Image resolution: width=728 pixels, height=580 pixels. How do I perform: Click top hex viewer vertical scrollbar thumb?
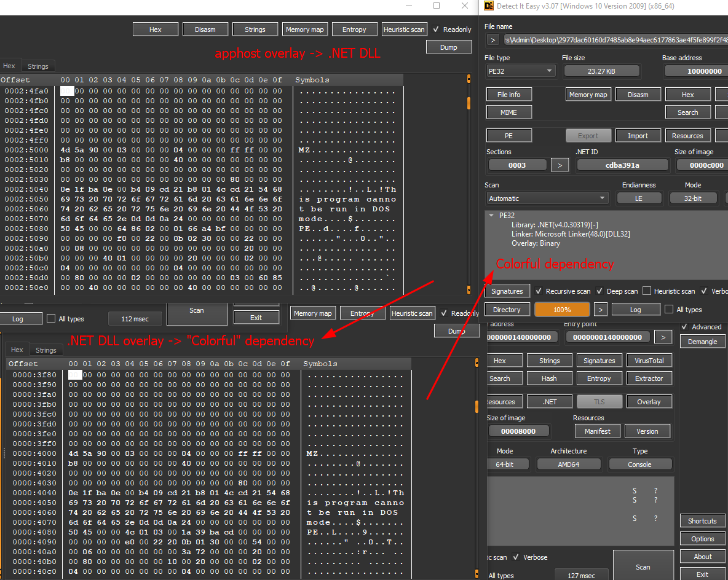tap(469, 103)
